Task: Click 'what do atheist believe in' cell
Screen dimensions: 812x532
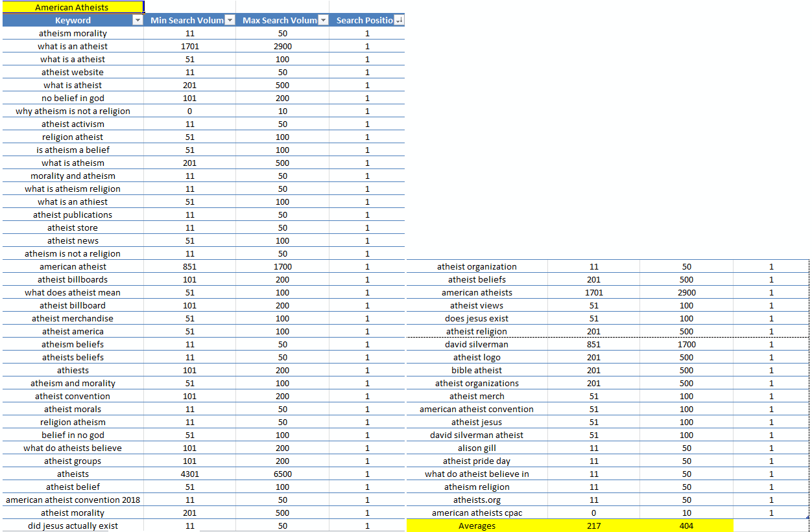Action: tap(477, 474)
